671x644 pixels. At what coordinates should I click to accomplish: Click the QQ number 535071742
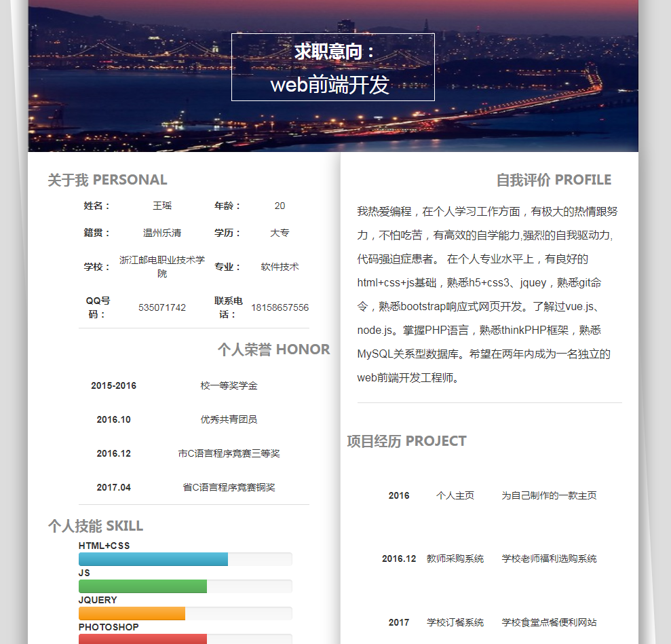[x=162, y=307]
